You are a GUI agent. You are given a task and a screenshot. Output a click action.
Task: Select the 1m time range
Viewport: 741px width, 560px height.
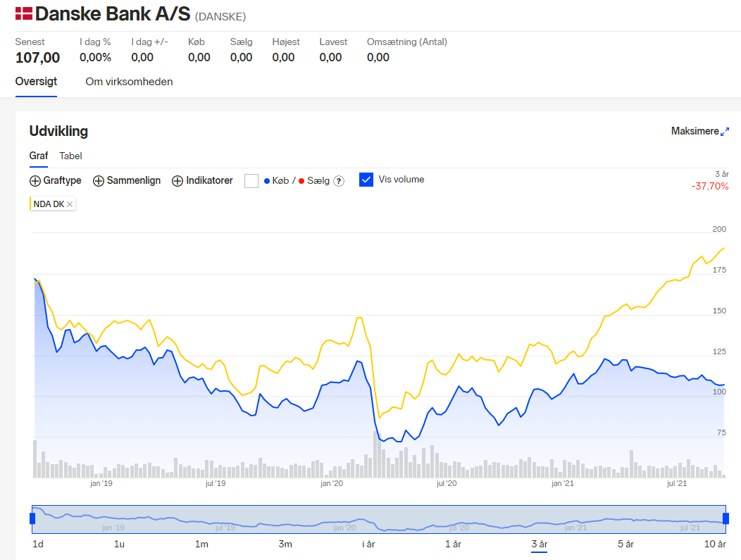click(x=201, y=544)
